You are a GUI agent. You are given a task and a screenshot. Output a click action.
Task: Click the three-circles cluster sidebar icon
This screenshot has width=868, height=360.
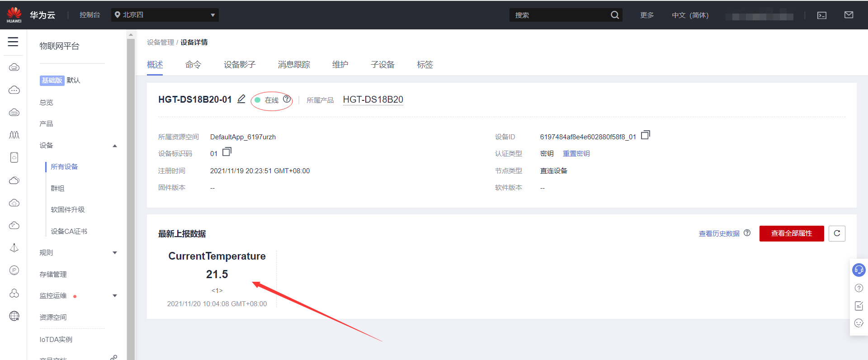tap(14, 293)
